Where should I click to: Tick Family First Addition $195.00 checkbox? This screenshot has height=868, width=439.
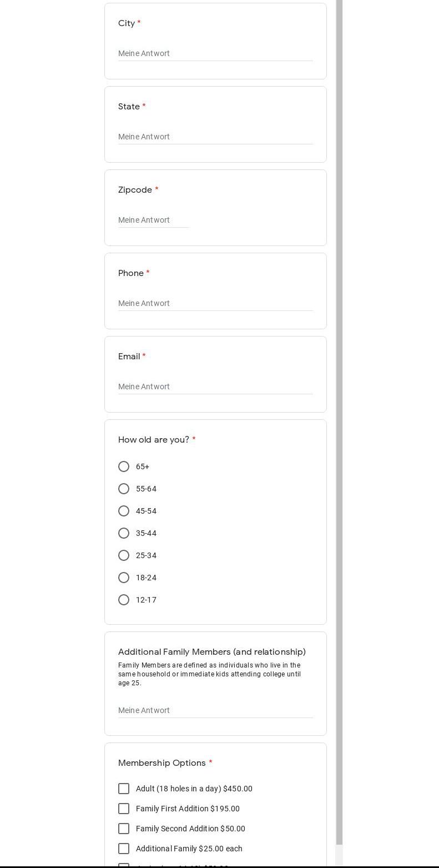(124, 809)
